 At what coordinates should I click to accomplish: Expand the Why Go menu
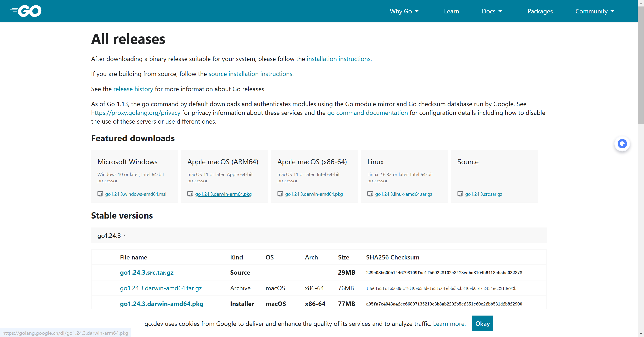(404, 11)
